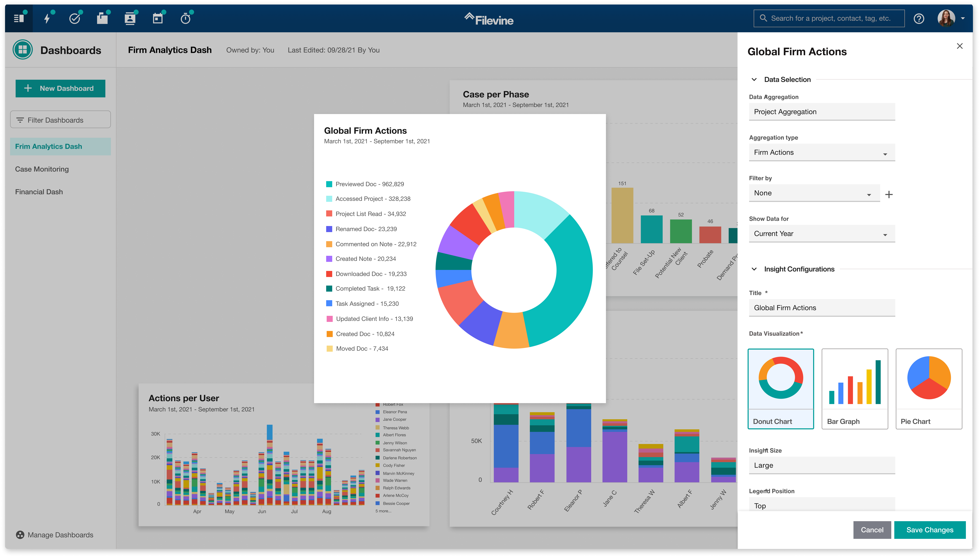Image resolution: width=980 pixels, height=557 pixels.
Task: Click the user profile avatar
Action: [x=946, y=18]
